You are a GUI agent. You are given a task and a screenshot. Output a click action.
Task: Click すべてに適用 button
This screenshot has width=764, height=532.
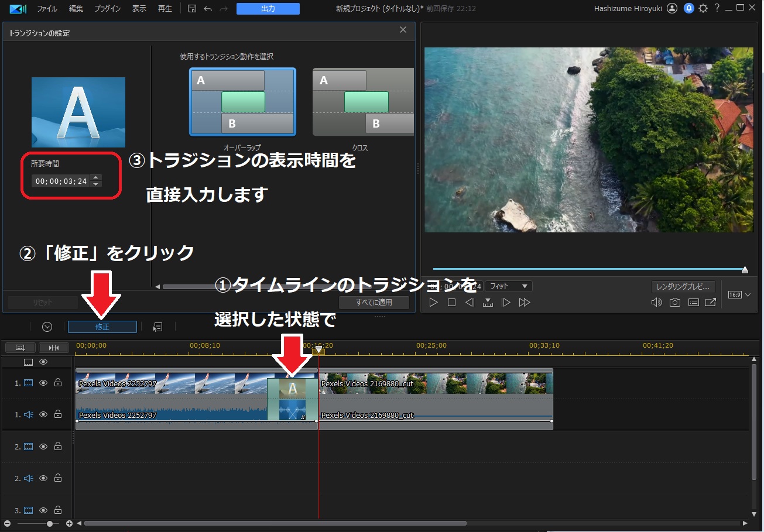[x=374, y=303]
